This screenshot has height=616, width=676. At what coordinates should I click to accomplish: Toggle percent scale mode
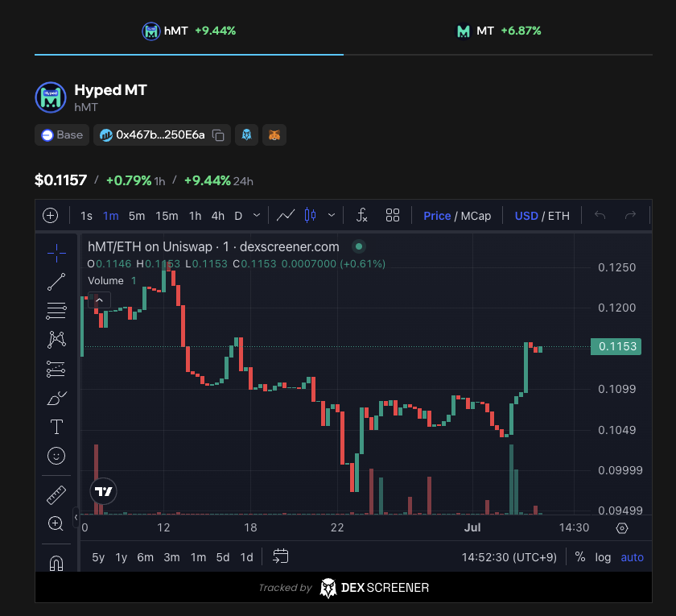[x=580, y=557]
